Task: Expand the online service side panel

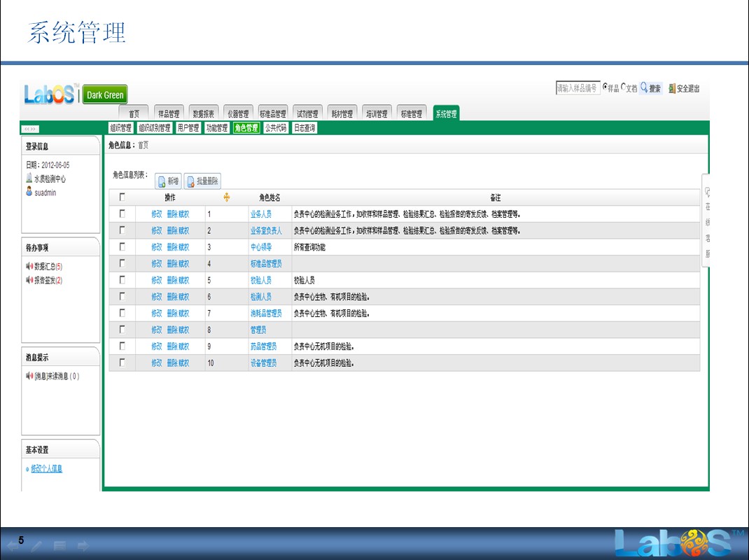Action: 708,220
